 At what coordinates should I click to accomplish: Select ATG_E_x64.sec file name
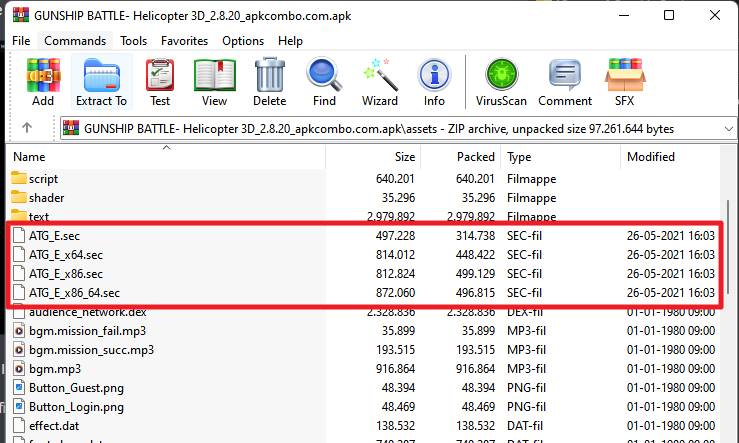[x=66, y=255]
